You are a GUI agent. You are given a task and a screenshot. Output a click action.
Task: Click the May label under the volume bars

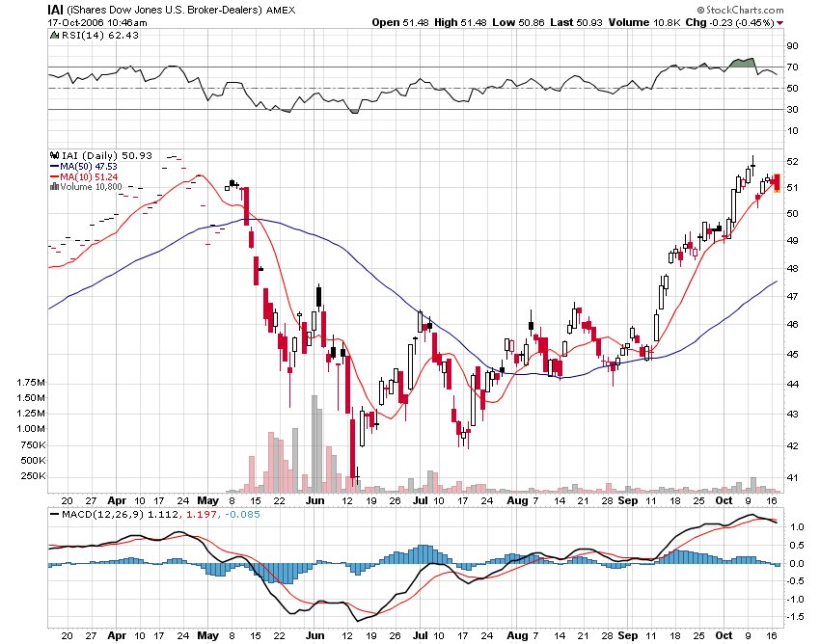point(208,501)
